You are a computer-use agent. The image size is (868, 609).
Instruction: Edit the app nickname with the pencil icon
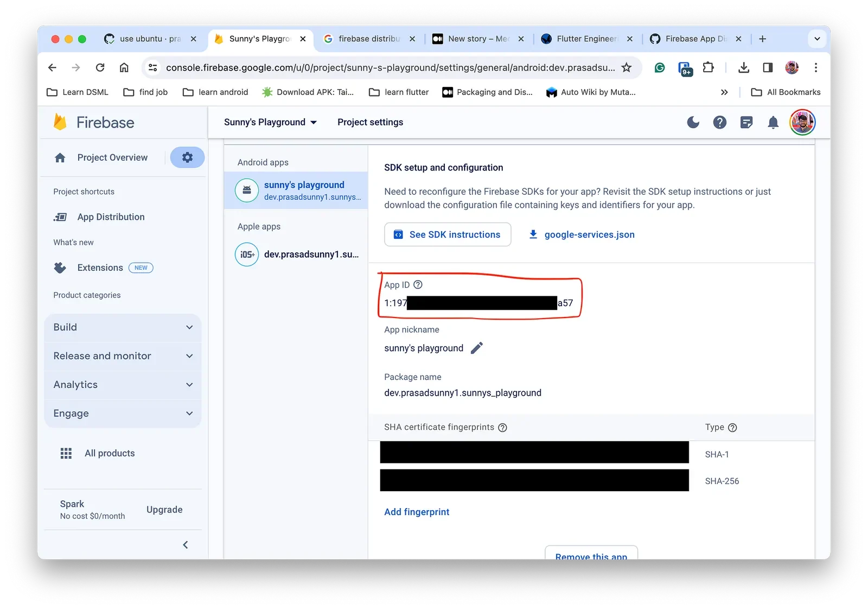476,348
